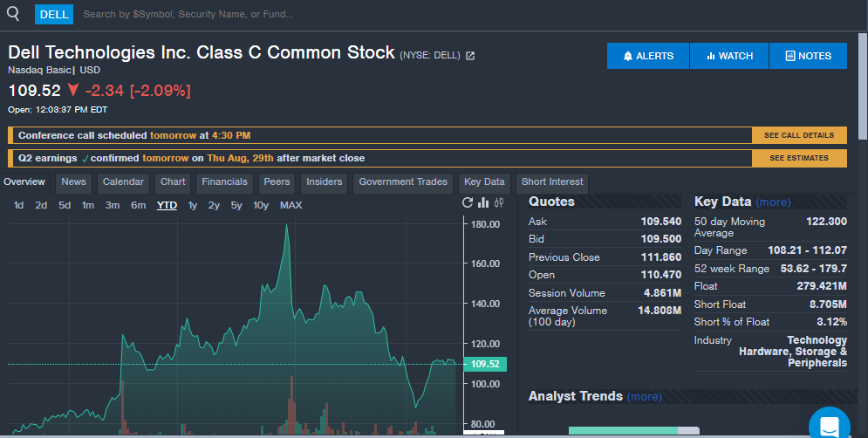Switch chart range to 5d

click(65, 205)
